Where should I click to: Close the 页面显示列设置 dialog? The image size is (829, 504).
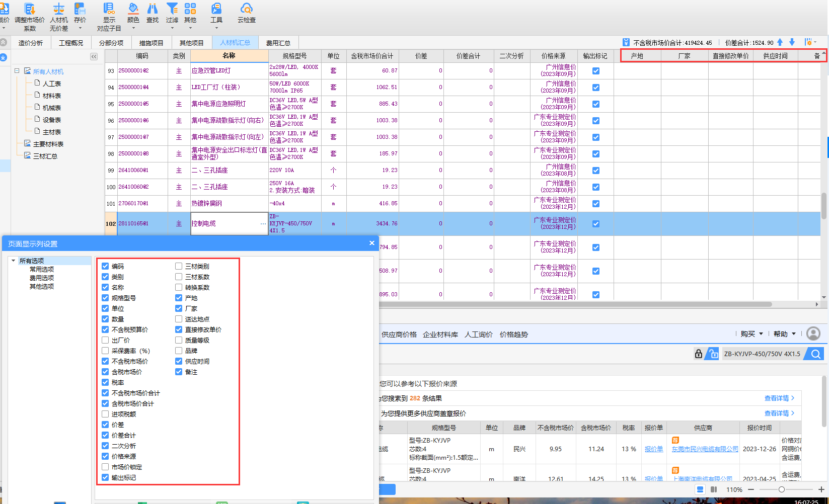(372, 243)
